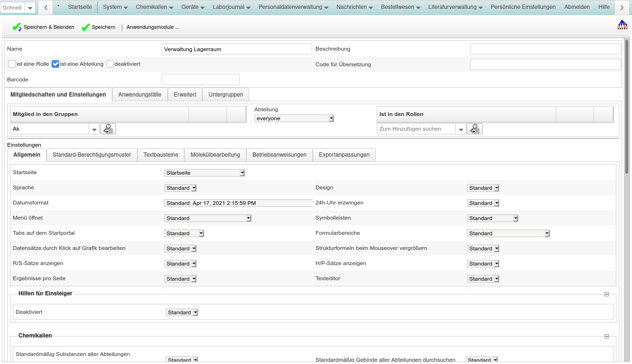The width and height of the screenshot is (632, 364).
Task: Tick the 'deaktiviert' checkbox
Action: click(x=110, y=64)
